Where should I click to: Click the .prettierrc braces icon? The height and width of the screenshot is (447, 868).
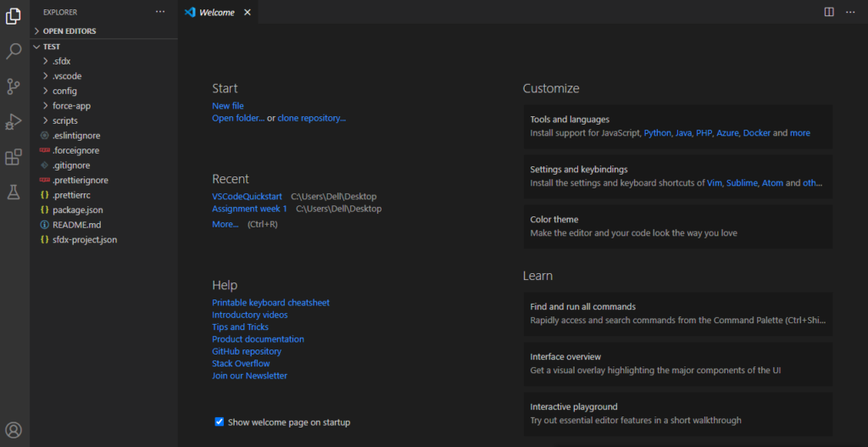point(44,195)
